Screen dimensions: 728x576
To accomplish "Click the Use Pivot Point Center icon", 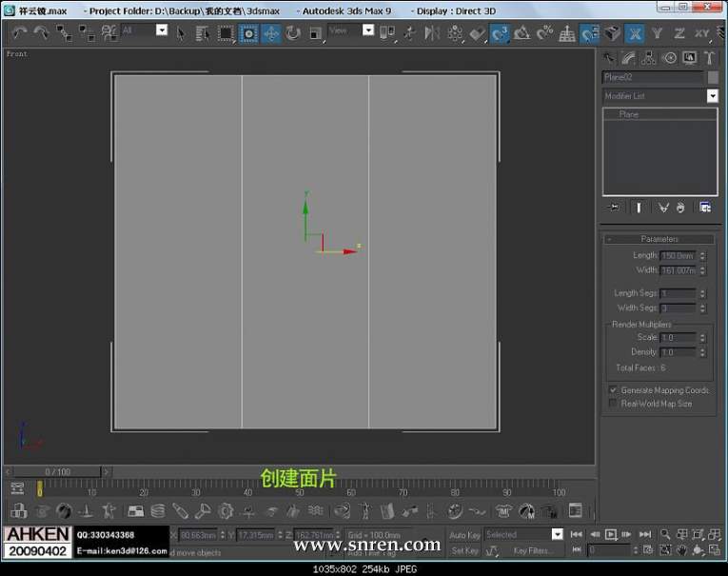I will [387, 33].
